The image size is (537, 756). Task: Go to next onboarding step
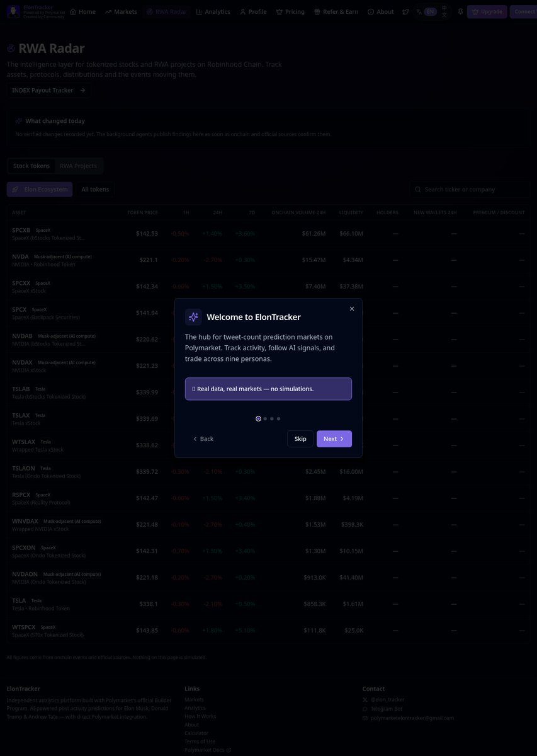[334, 439]
